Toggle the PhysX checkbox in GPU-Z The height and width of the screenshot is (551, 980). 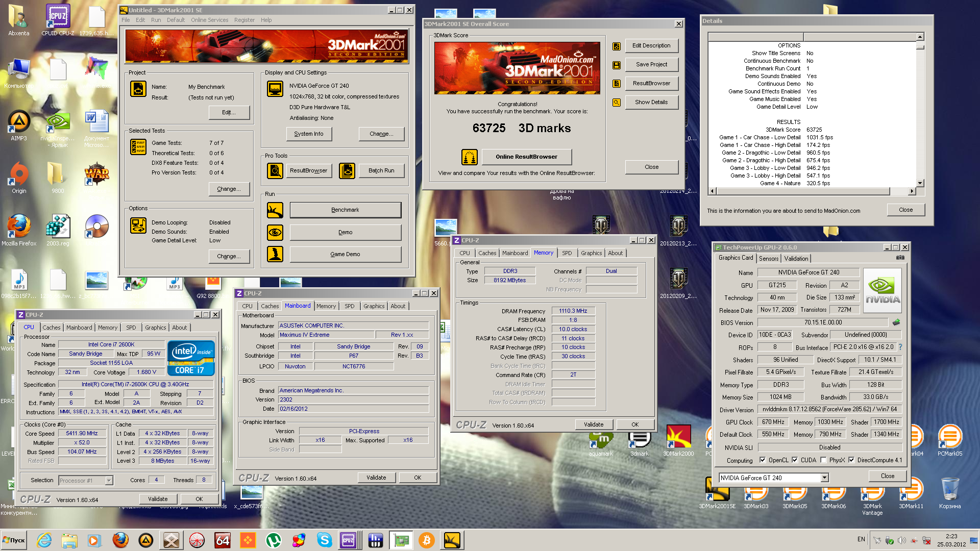pyautogui.click(x=823, y=460)
